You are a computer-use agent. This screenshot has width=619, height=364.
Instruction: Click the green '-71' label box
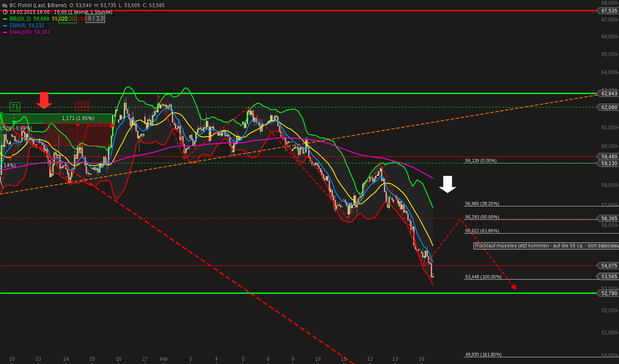click(x=15, y=107)
